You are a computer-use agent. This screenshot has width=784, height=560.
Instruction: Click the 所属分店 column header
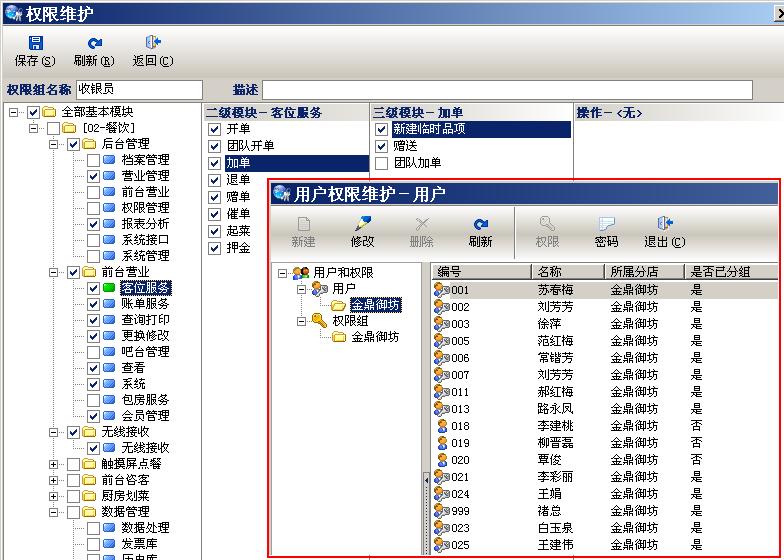642,272
